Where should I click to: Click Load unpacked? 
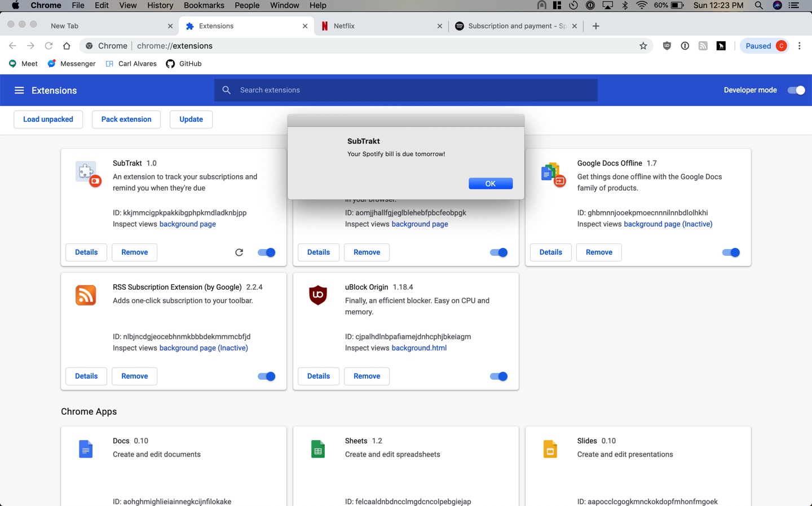pos(48,119)
